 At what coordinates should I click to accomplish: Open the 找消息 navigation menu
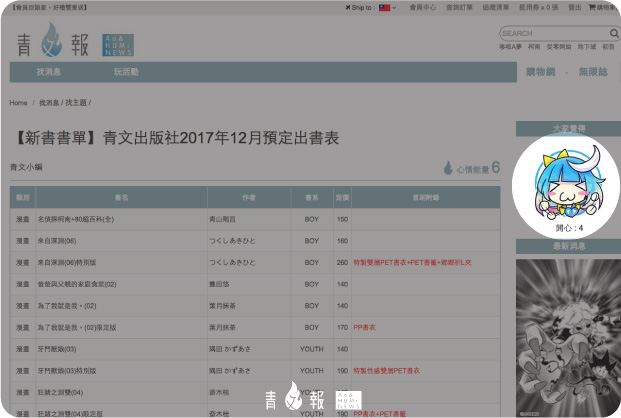click(x=49, y=72)
